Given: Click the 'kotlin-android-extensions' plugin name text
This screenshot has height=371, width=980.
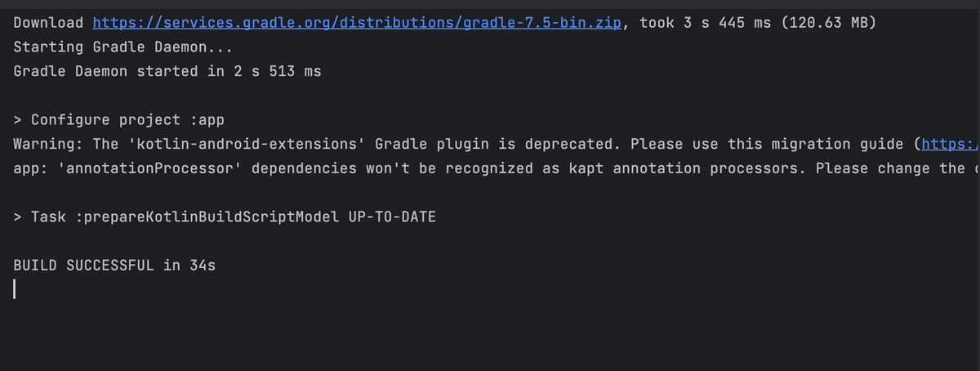Looking at the screenshot, I should [x=243, y=145].
